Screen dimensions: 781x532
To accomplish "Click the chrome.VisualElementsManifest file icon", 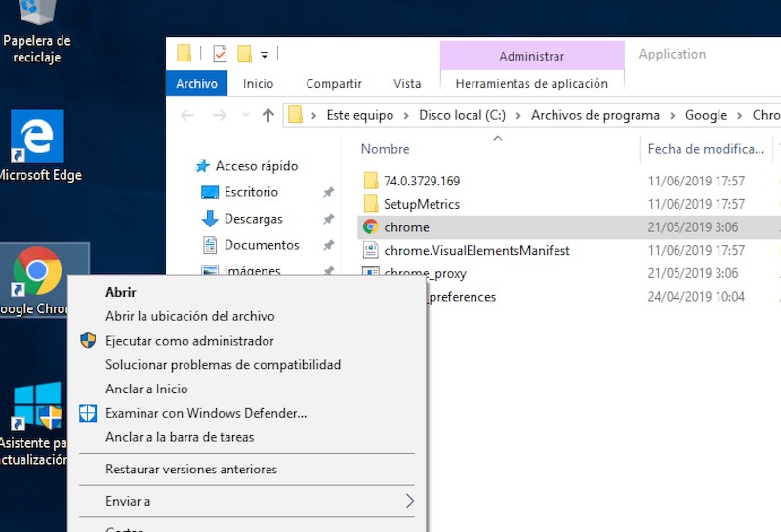I will point(371,250).
